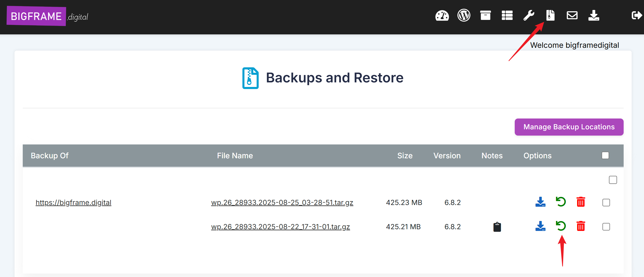Viewport: 644px width, 277px height.
Task: Open wp.26_28933.2025-08-22_17-31-01.tar.gz link
Action: (280, 227)
